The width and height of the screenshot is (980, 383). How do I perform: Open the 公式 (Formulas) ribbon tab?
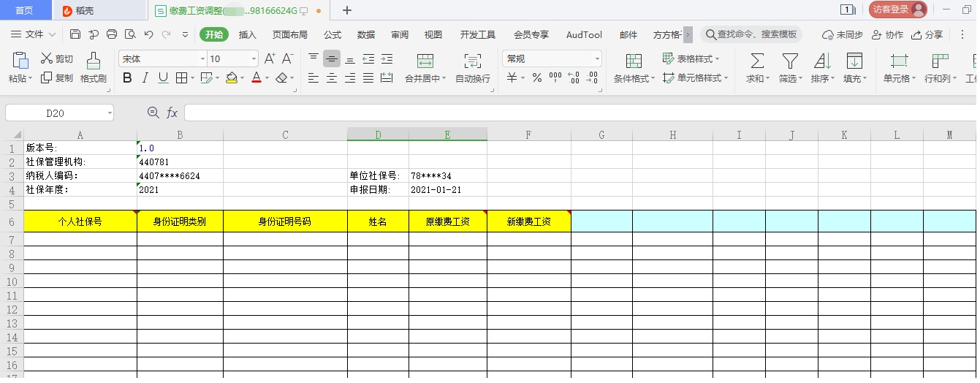click(333, 34)
